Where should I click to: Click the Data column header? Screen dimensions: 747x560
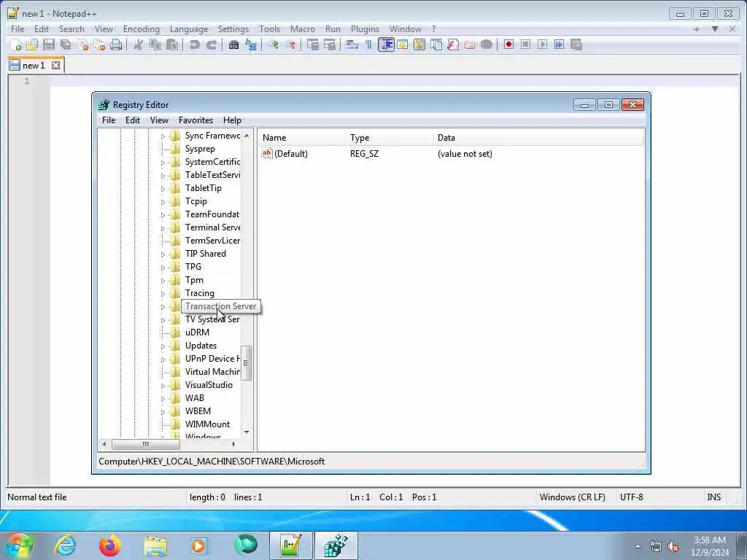coord(539,138)
